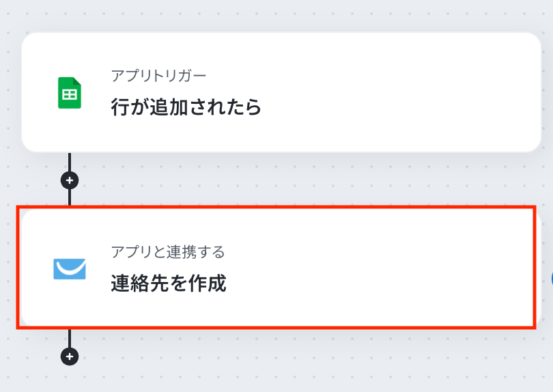Viewport: 553px width, 392px height.
Task: Click empty dotted canvas above the trigger card
Action: tap(273, 15)
